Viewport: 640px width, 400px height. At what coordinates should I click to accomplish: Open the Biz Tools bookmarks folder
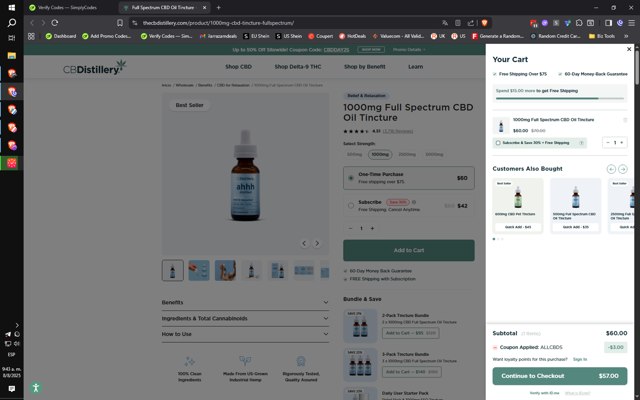point(602,36)
